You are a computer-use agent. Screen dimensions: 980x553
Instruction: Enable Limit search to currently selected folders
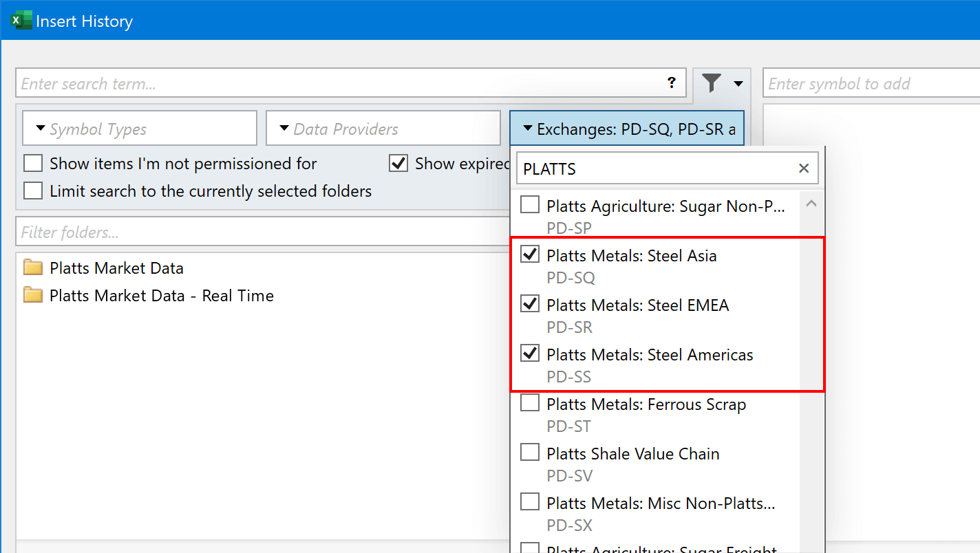tap(33, 191)
